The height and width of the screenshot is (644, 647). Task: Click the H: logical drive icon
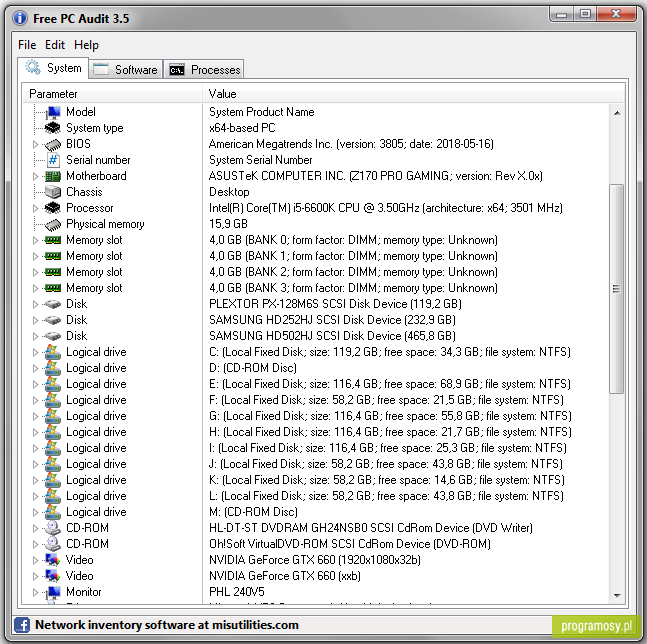pyautogui.click(x=53, y=432)
